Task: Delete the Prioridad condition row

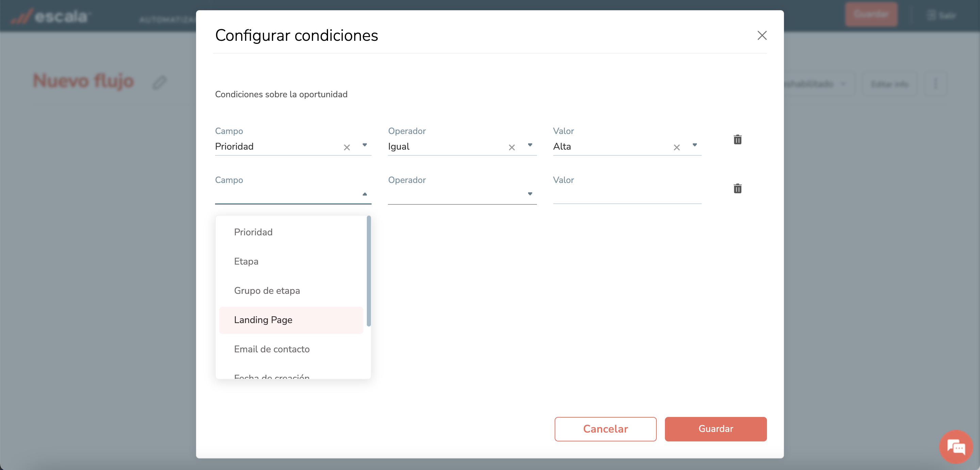Action: click(x=737, y=139)
